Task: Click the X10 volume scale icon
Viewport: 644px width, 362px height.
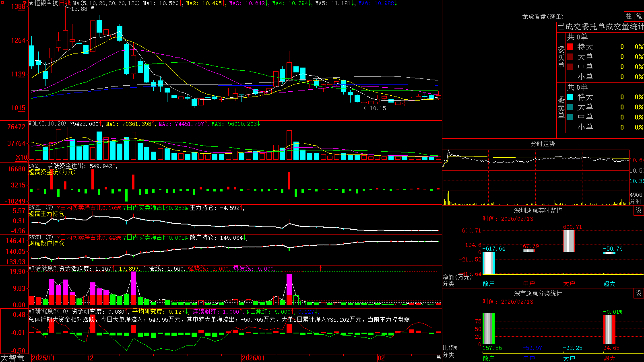Action: coord(21,157)
